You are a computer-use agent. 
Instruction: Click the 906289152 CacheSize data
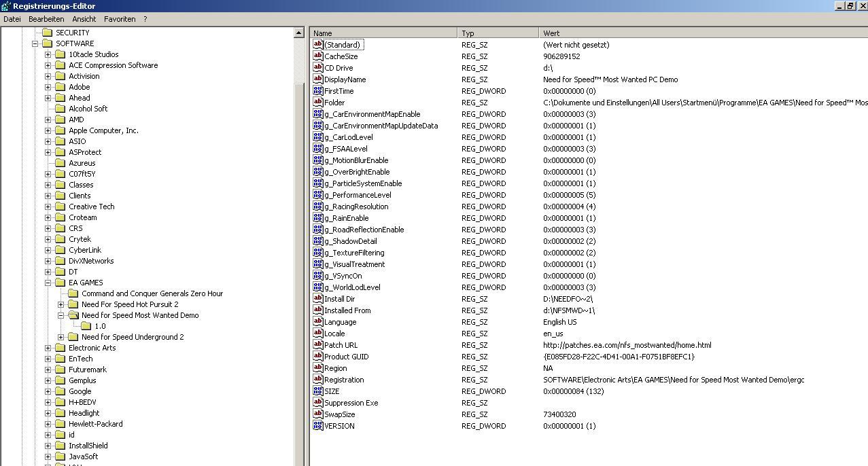coord(561,56)
